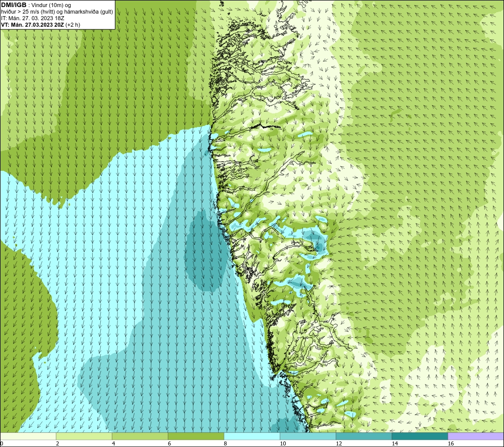Click the 2–4 m/s light green legend swatch

tap(84, 436)
